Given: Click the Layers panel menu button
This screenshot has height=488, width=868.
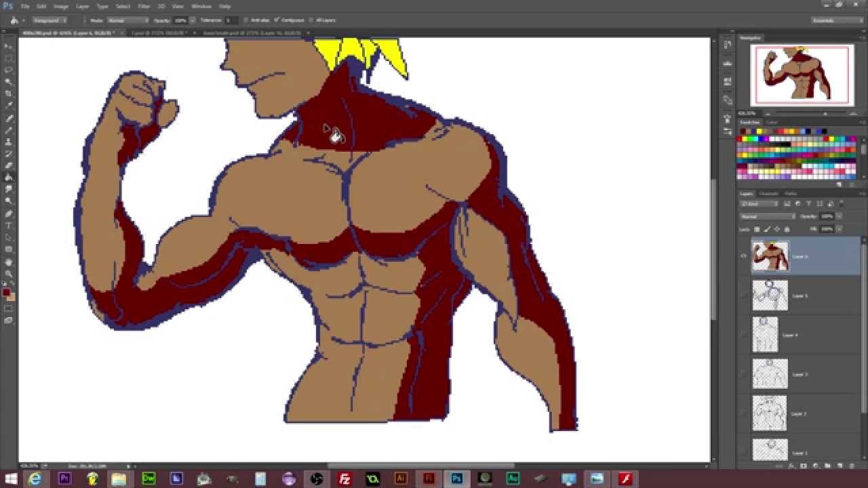Looking at the screenshot, I should (x=859, y=193).
